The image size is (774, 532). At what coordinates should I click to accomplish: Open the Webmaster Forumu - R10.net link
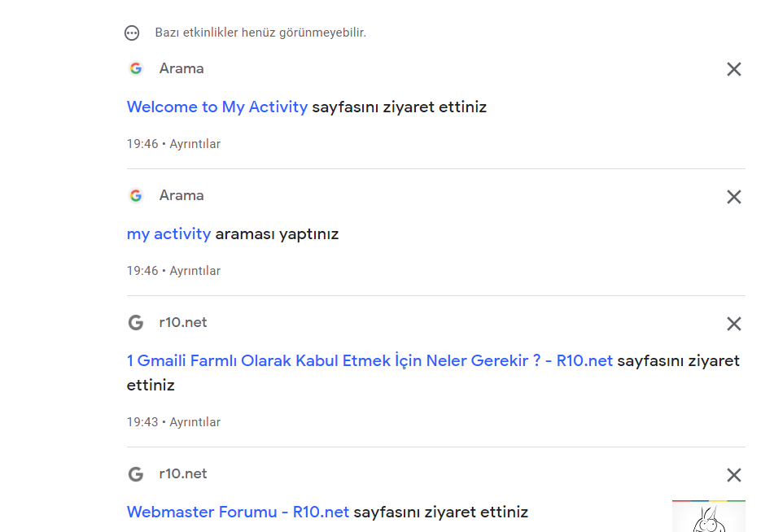(x=238, y=512)
